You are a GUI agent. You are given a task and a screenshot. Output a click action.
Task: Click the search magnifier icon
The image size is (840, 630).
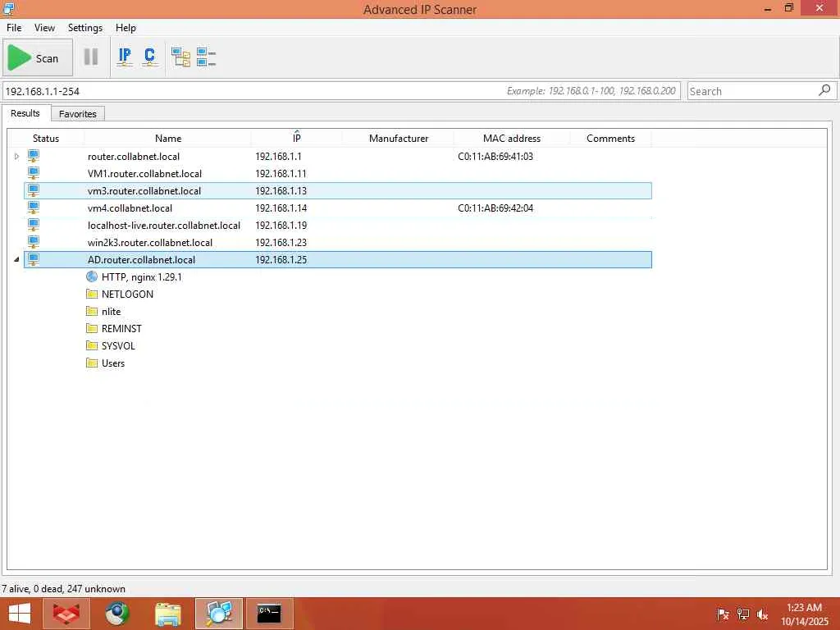pyautogui.click(x=825, y=90)
